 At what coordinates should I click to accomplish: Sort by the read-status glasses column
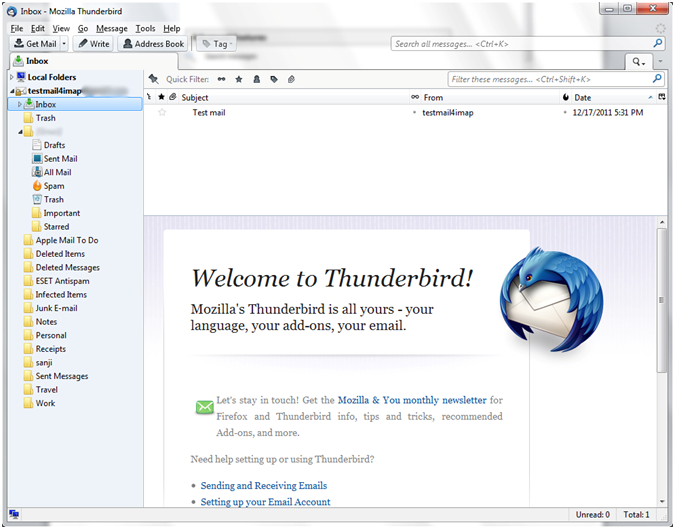(x=415, y=97)
